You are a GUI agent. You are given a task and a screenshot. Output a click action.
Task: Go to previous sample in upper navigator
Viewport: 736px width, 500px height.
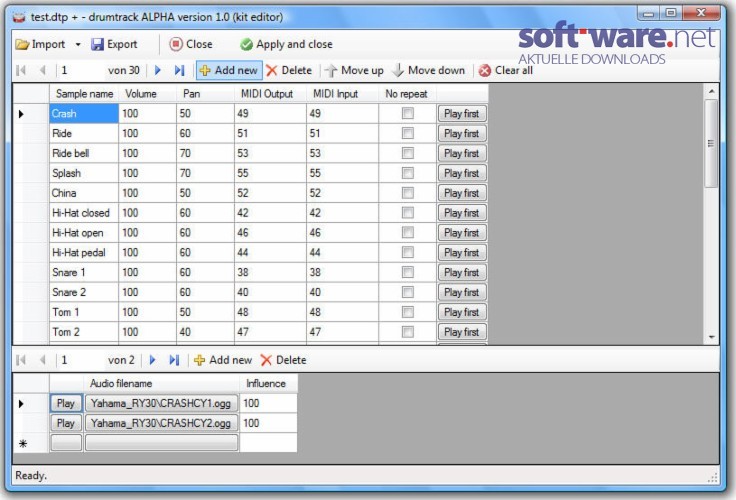click(x=43, y=70)
